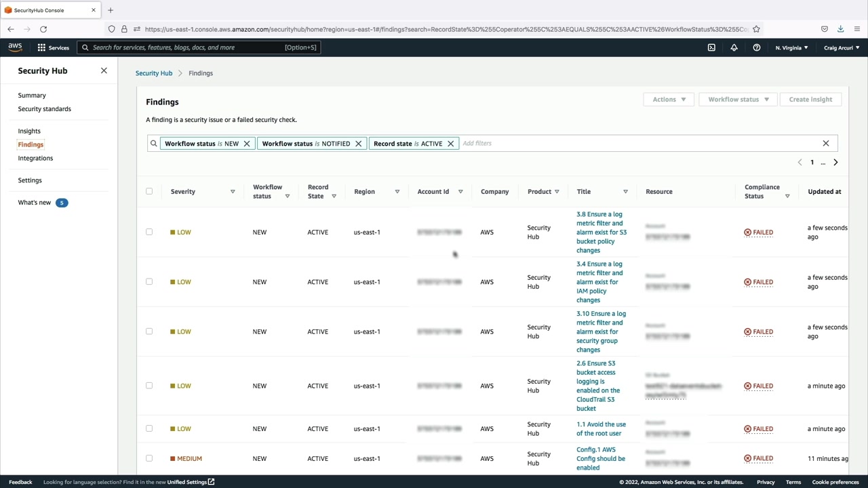Open Integrations in the sidebar
The image size is (868, 488).
point(35,159)
